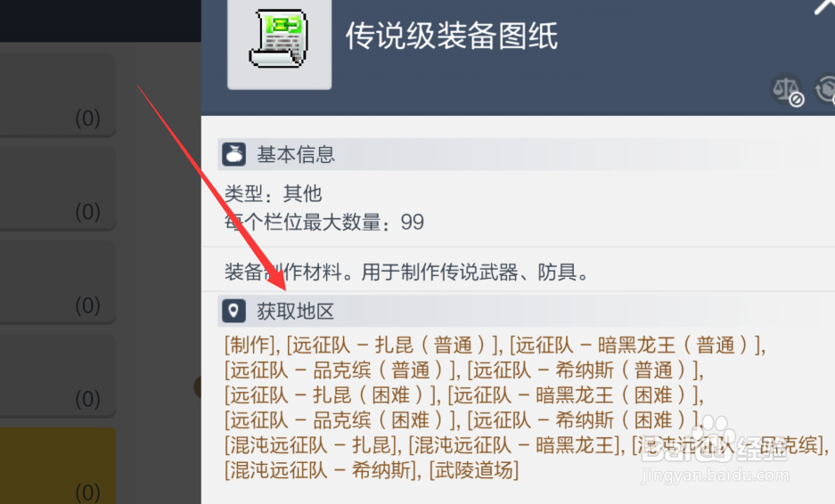Screen dimensions: 835x504
Task: Click the scales compare icon
Action: 788,90
